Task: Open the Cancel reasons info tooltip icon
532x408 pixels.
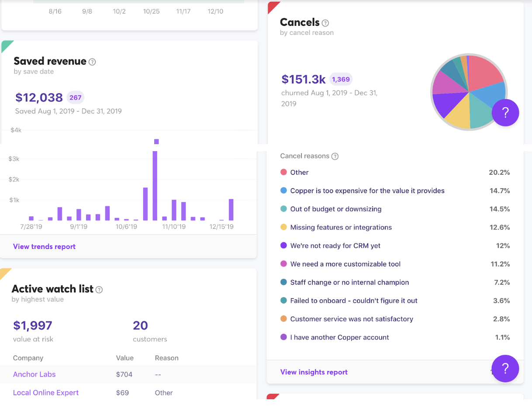Action: coord(335,156)
